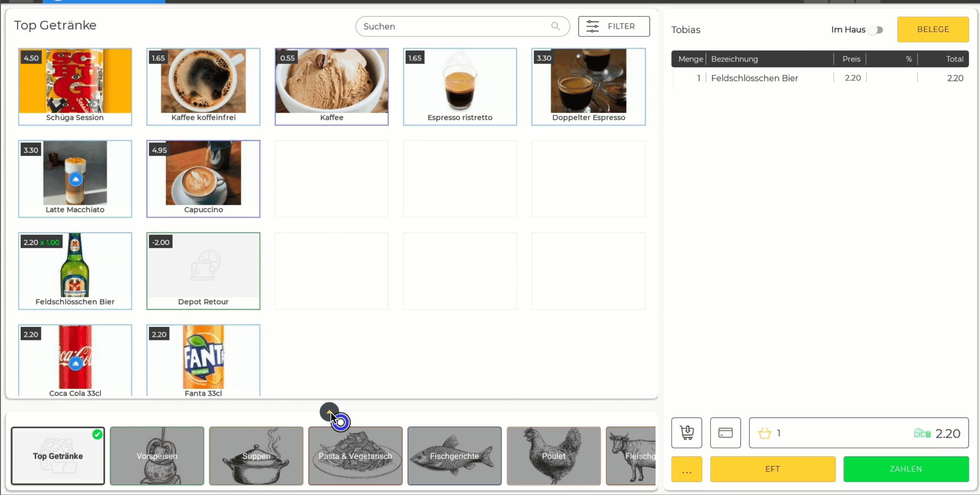Toggle the Im Haus switch
980x495 pixels.
[877, 30]
